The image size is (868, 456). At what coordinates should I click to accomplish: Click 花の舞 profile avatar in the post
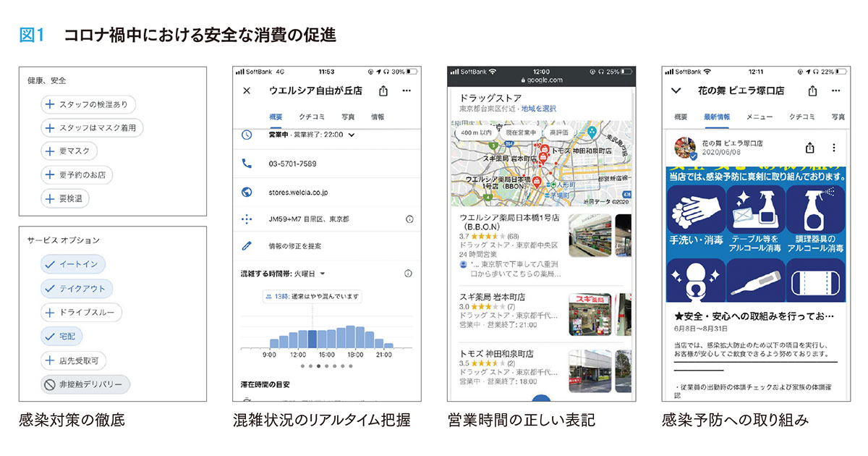tap(684, 148)
